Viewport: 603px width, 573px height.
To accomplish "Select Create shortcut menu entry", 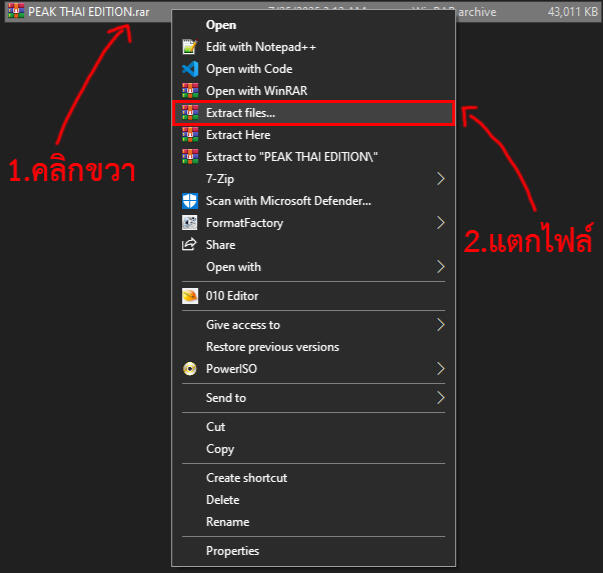I will [x=246, y=478].
